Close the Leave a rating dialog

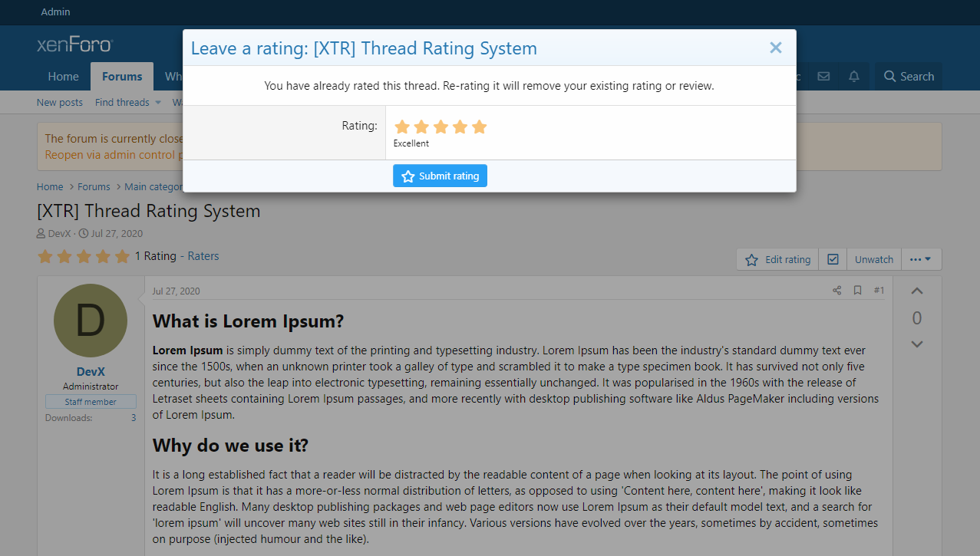[775, 48]
